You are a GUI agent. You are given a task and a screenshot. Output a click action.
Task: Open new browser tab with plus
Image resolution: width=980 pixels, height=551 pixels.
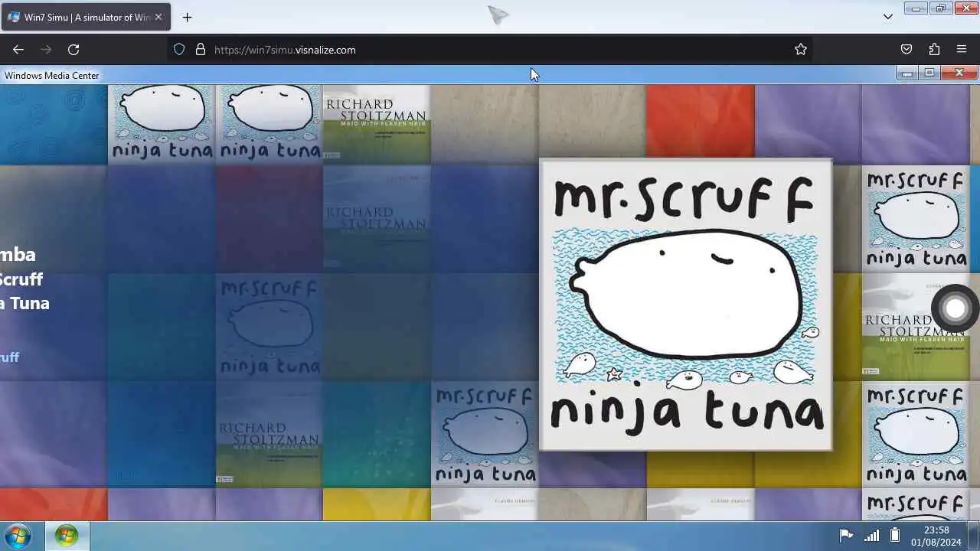[188, 17]
